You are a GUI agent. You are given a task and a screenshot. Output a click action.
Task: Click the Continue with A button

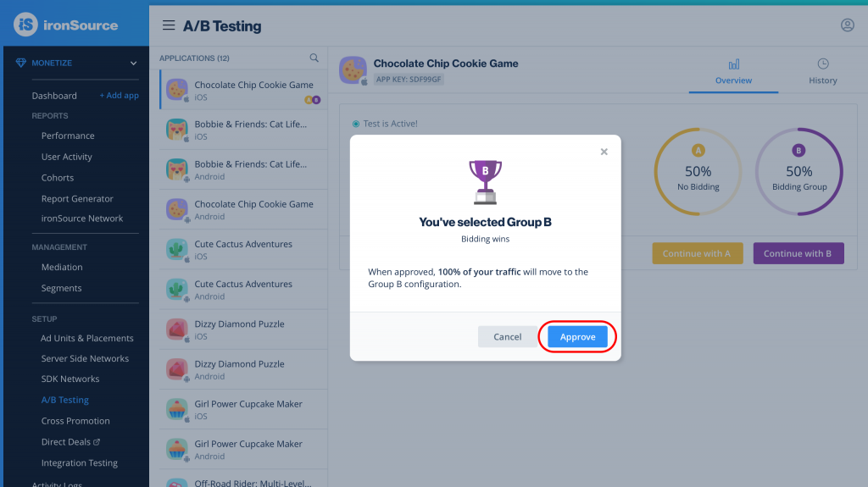click(698, 253)
